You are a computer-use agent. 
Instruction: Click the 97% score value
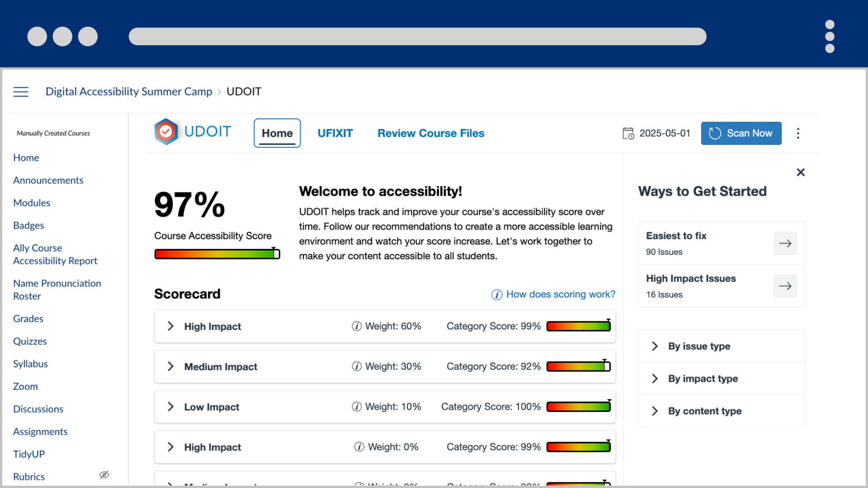(x=189, y=205)
